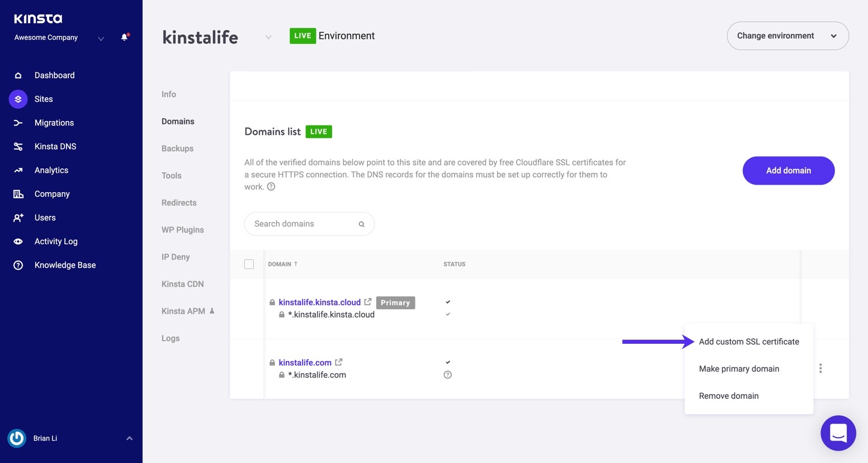Open the notifications bell icon
This screenshot has width=868, height=463.
124,38
